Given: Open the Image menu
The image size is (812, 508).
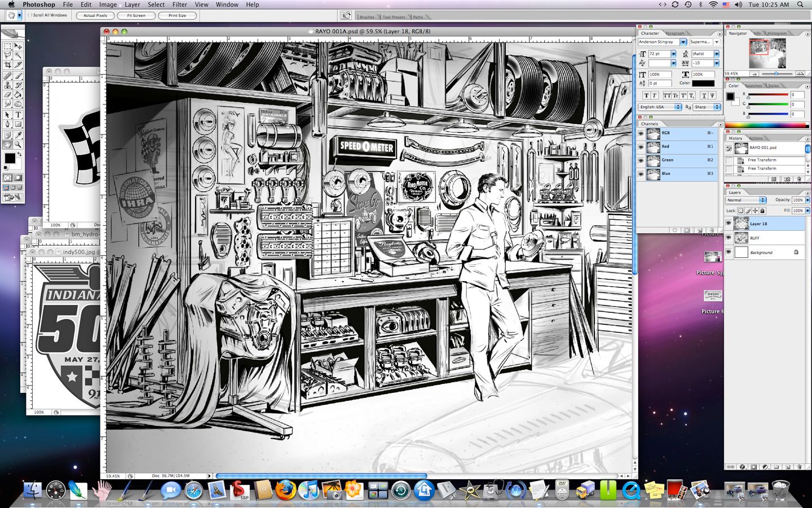Looking at the screenshot, I should [108, 5].
